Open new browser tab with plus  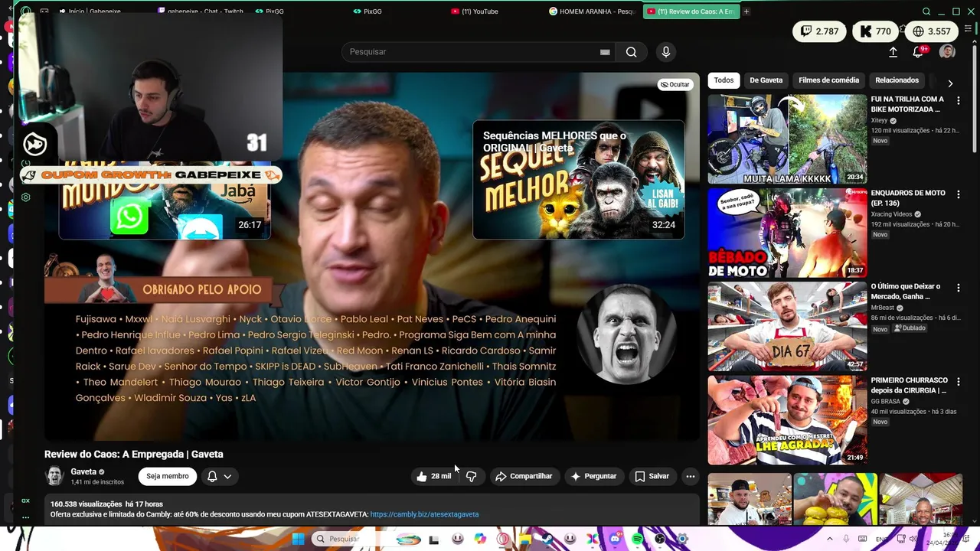(x=746, y=11)
